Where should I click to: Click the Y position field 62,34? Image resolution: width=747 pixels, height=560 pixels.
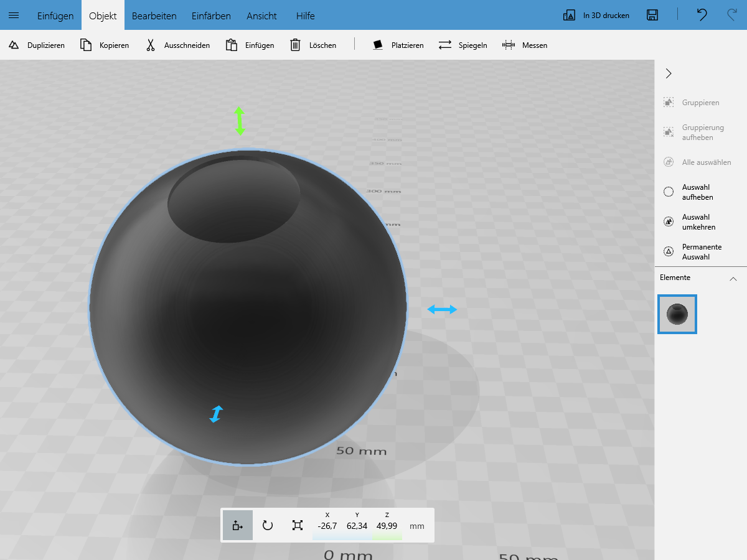pos(357,526)
